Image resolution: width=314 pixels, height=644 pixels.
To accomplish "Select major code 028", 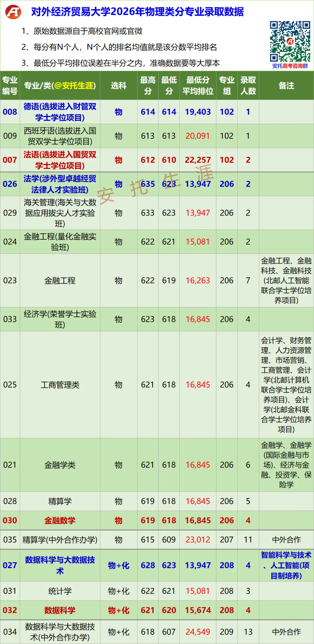I will point(10,501).
